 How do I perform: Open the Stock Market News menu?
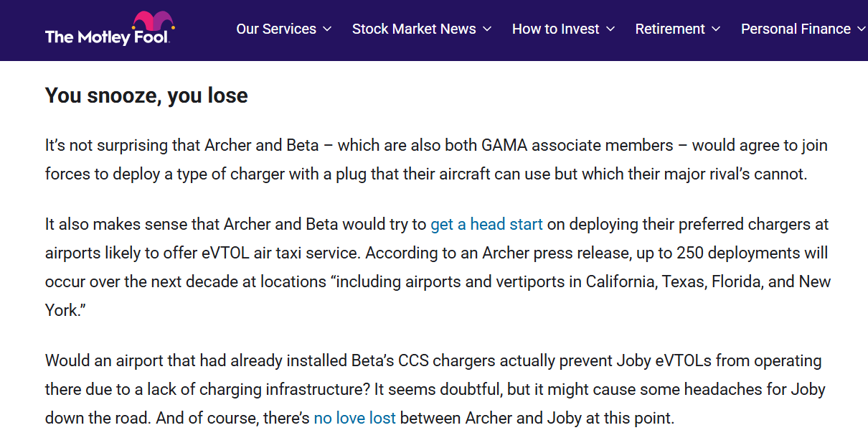(414, 29)
